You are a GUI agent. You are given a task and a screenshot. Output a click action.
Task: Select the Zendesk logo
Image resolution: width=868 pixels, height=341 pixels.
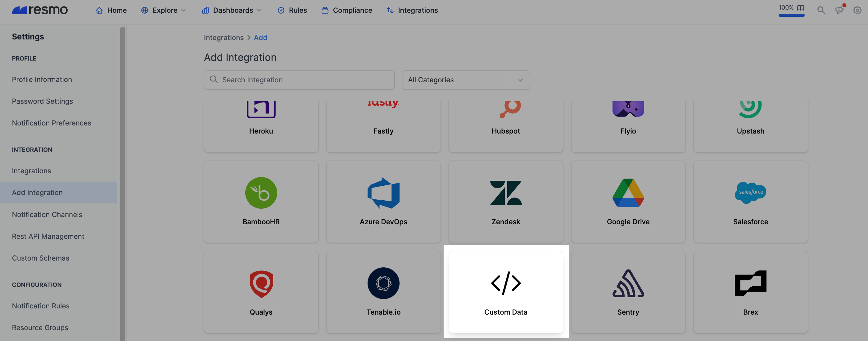tap(506, 193)
